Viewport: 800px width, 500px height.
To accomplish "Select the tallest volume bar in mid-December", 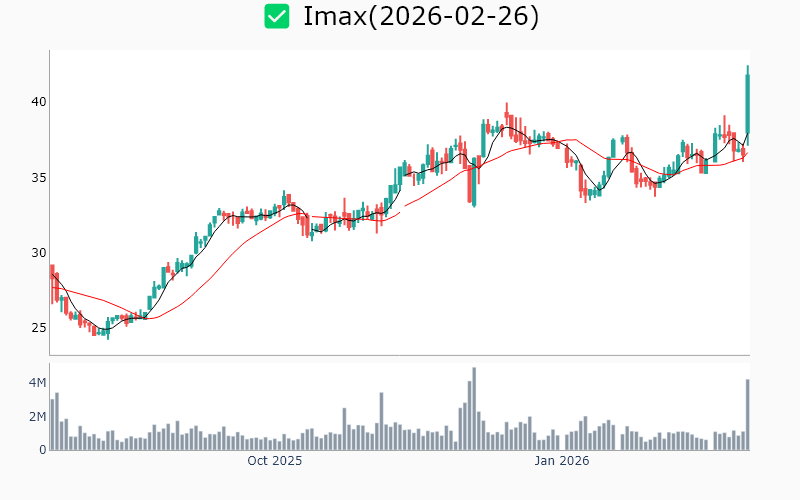I will pyautogui.click(x=473, y=409).
